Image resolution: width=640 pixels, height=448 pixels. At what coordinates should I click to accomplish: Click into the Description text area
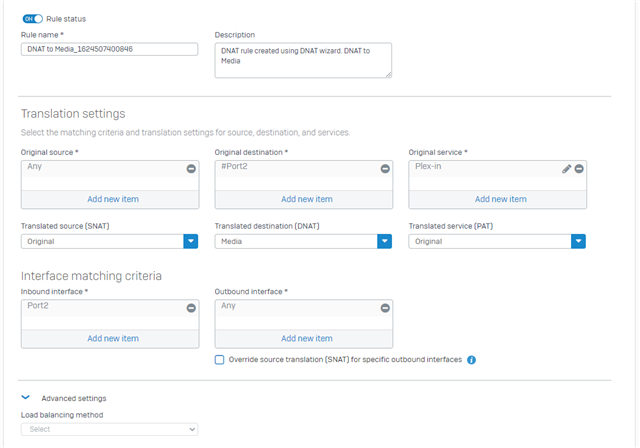(x=303, y=60)
